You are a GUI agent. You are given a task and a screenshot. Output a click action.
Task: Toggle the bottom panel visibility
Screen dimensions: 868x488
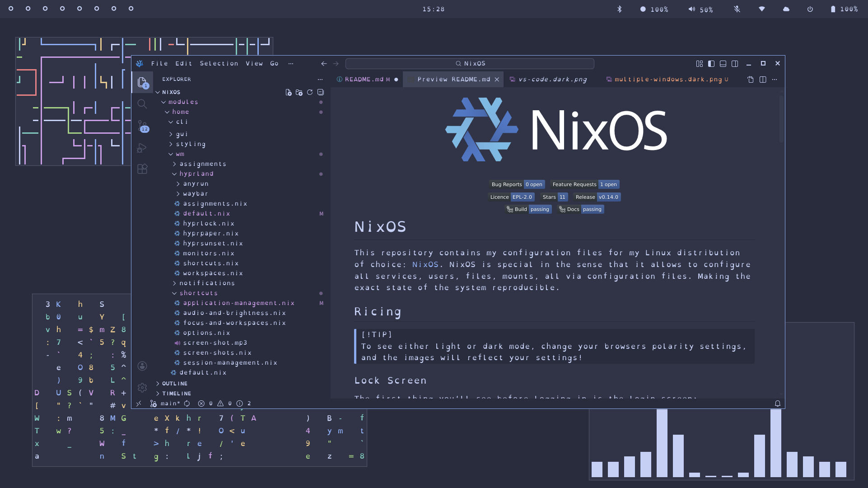723,63
